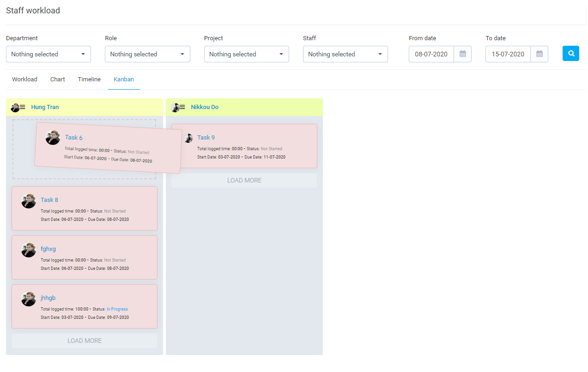Image resolution: width=588 pixels, height=372 pixels.
Task: Open the From date calendar icon
Action: click(x=462, y=54)
